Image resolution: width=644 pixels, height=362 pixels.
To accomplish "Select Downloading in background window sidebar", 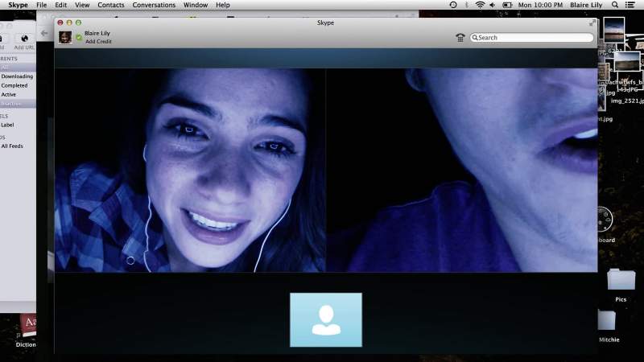I will tap(17, 76).
